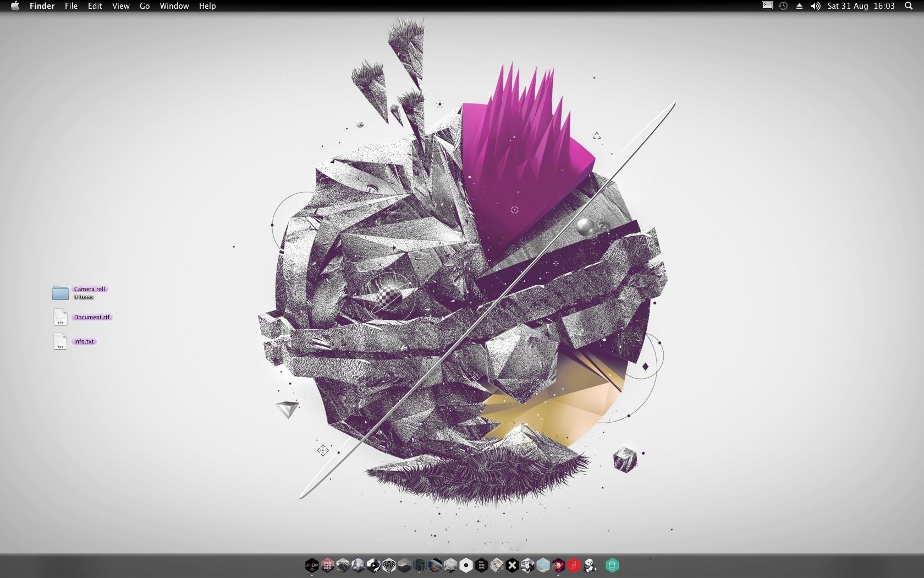Open the View menu
This screenshot has height=578, width=924.
pyautogui.click(x=120, y=6)
